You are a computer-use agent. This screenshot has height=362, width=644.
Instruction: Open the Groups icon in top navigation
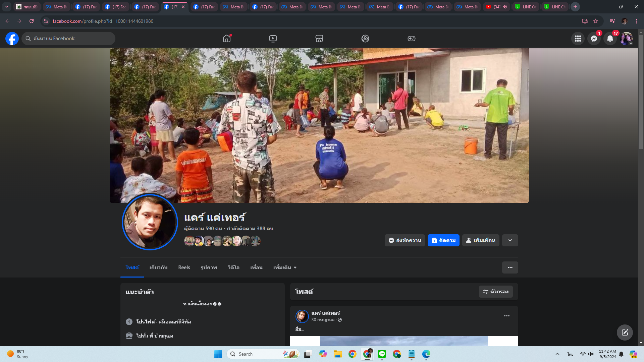coord(365,39)
